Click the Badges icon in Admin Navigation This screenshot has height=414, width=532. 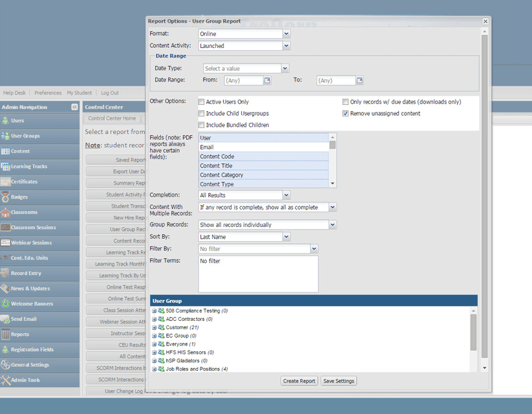click(x=6, y=197)
